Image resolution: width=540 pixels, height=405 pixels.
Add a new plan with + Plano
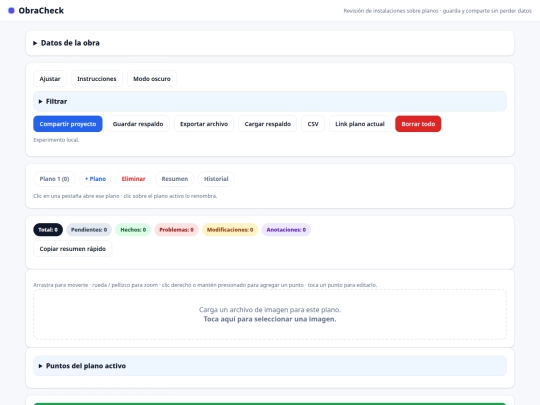(x=95, y=179)
